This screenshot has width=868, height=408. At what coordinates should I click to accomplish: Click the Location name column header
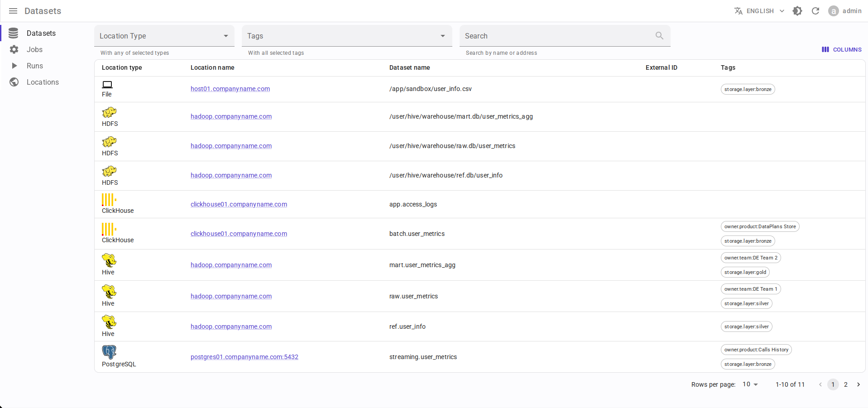click(212, 67)
